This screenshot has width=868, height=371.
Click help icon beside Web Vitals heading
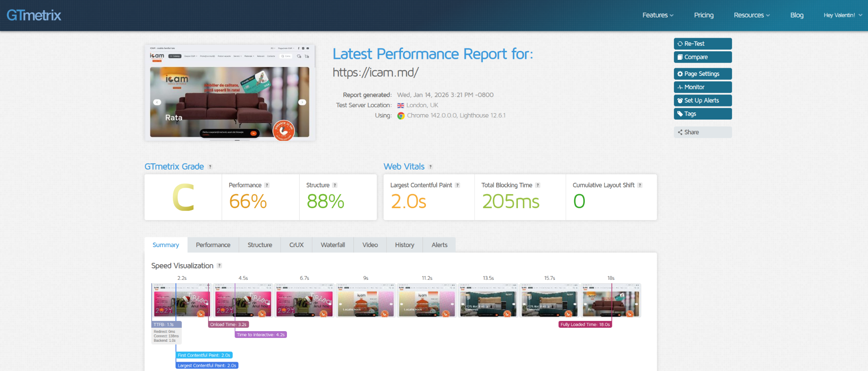pos(430,167)
